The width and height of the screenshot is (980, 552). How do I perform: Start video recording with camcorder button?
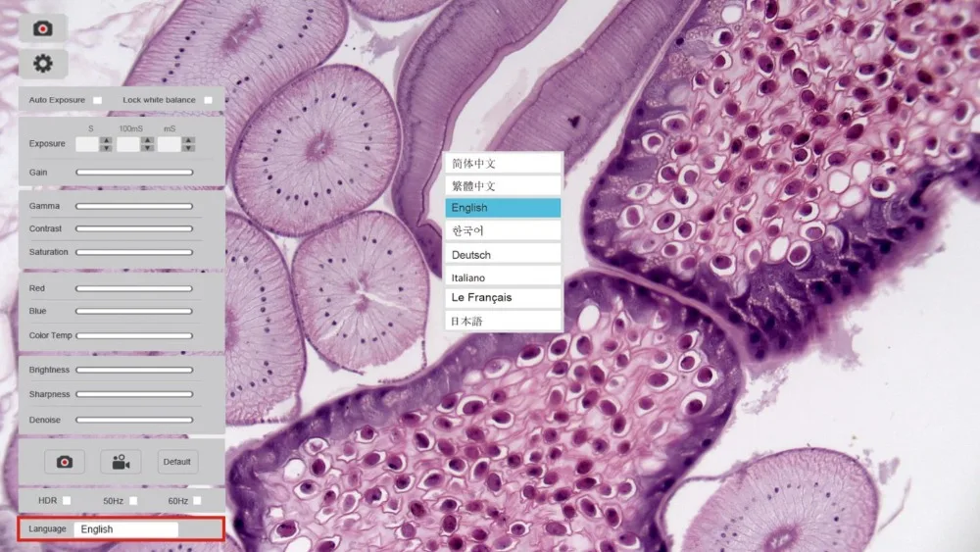[x=121, y=462]
